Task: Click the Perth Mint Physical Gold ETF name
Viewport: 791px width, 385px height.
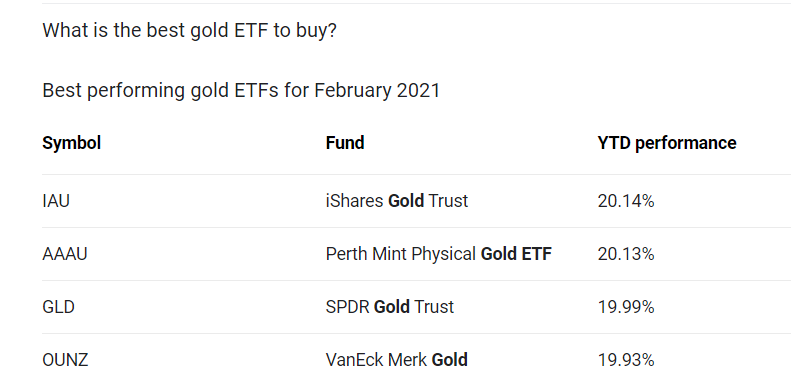Action: [439, 254]
